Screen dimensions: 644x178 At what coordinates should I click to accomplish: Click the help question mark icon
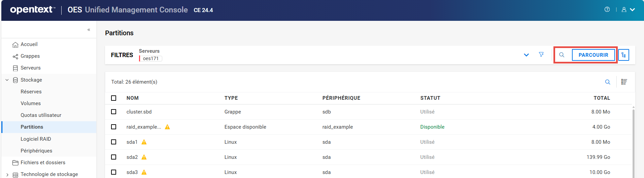coord(607,9)
